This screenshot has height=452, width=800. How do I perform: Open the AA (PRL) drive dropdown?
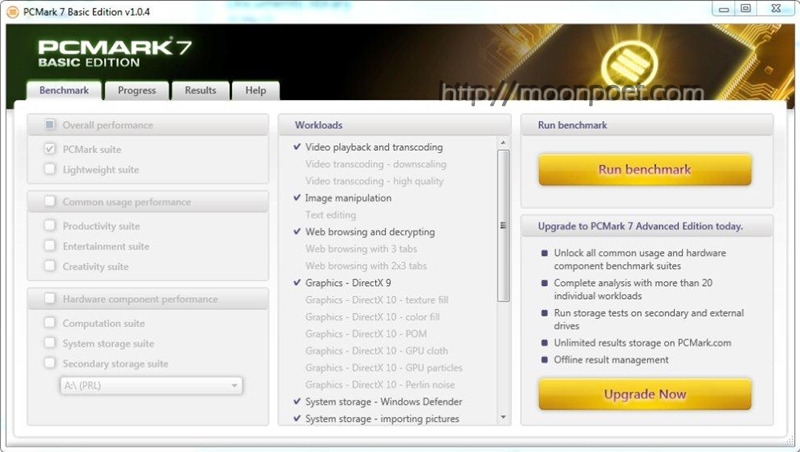pyautogui.click(x=152, y=385)
